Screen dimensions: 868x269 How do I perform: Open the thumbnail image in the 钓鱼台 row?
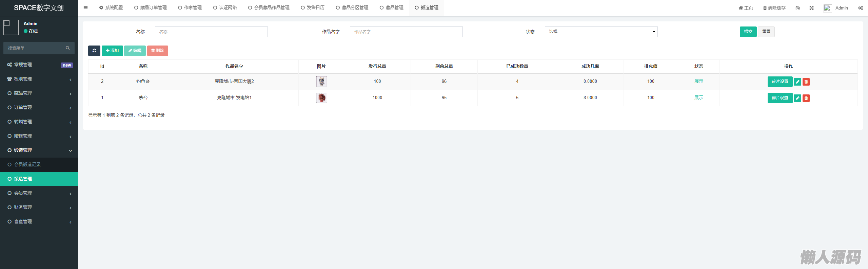(321, 82)
